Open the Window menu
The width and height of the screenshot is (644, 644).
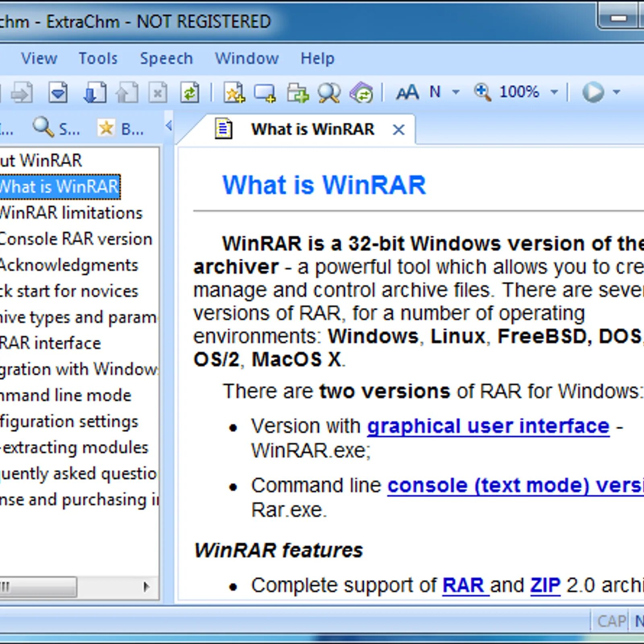247,59
